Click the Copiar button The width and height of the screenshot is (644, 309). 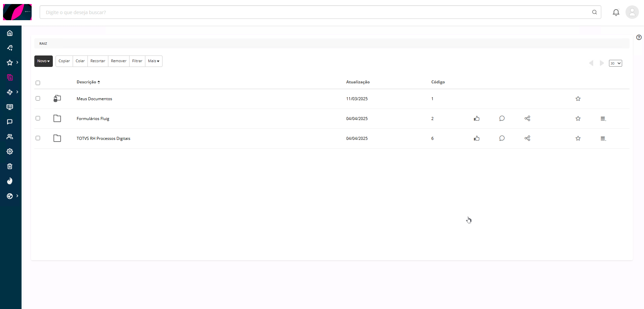(64, 61)
